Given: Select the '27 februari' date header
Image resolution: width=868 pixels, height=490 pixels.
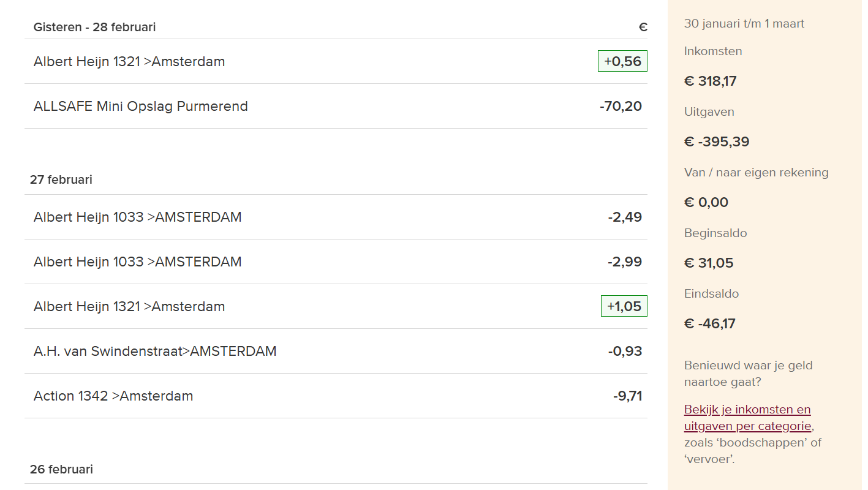Looking at the screenshot, I should pyautogui.click(x=61, y=180).
